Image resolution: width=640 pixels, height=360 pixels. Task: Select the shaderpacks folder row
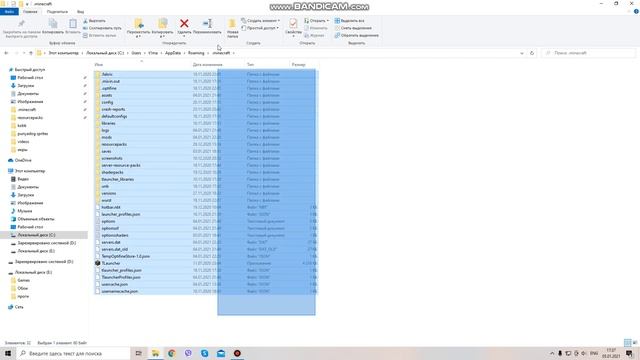click(x=205, y=172)
